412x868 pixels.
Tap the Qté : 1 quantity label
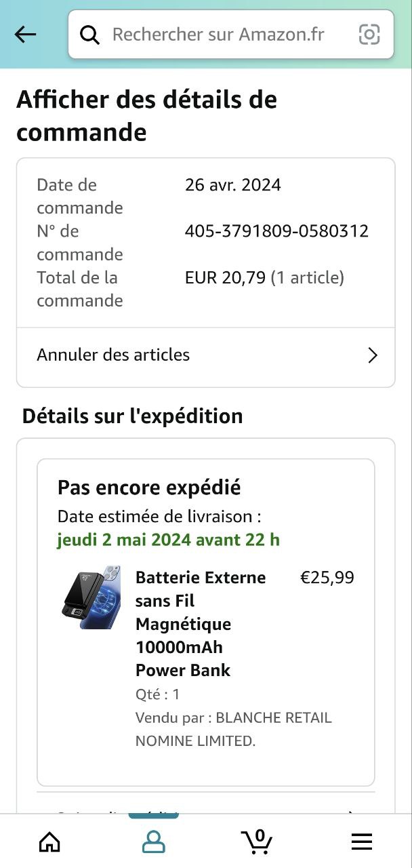coord(157,694)
